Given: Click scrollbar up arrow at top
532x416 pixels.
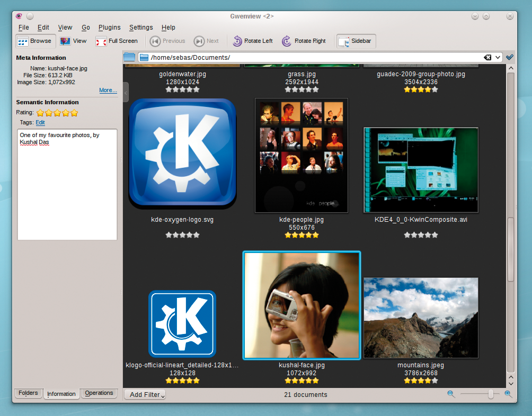Looking at the screenshot, I should tap(511, 68).
